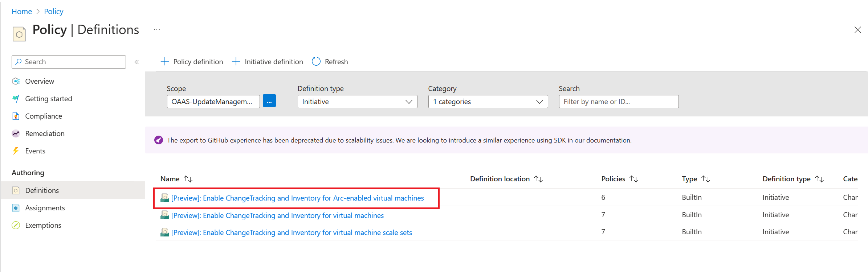This screenshot has height=272, width=868.
Task: Click the Exemptions check circle icon
Action: click(16, 225)
